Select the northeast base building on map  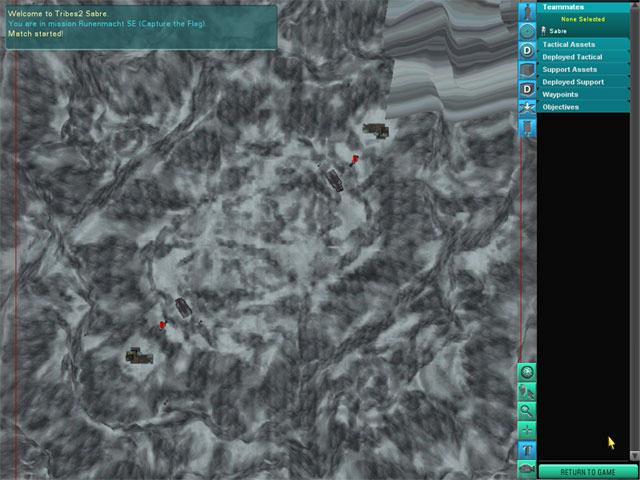pos(376,130)
